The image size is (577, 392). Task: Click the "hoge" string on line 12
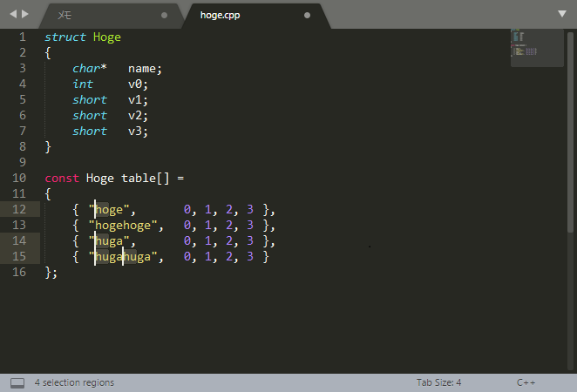[109, 210]
